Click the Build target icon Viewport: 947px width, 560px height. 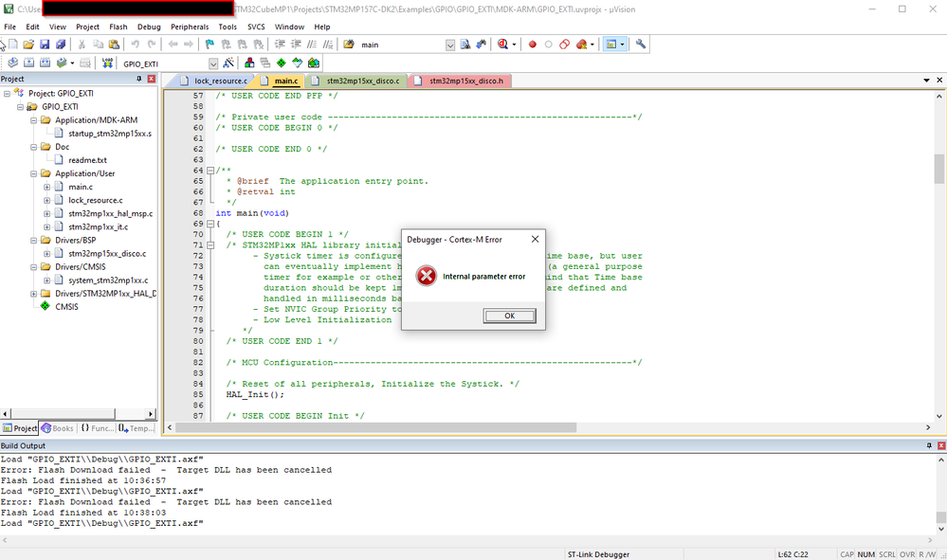(29, 63)
